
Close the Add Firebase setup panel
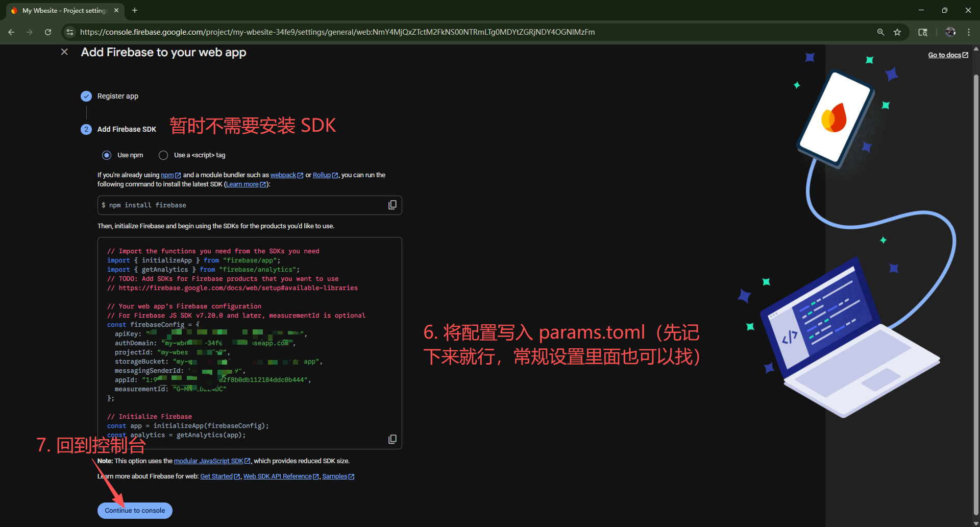tap(64, 52)
